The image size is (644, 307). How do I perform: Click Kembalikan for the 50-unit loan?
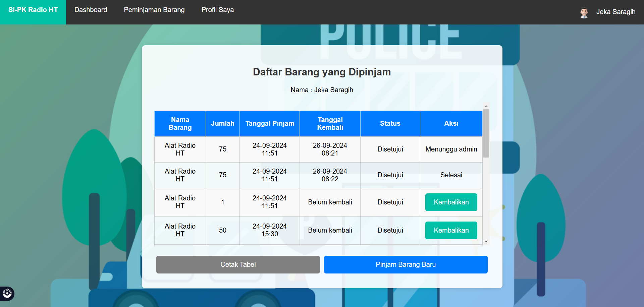[451, 230]
